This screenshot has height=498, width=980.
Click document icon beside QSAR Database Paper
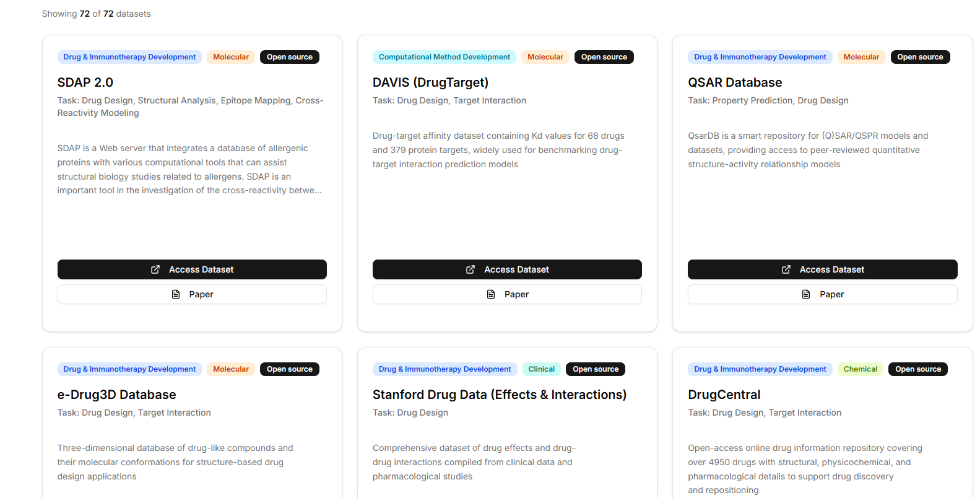pos(806,294)
